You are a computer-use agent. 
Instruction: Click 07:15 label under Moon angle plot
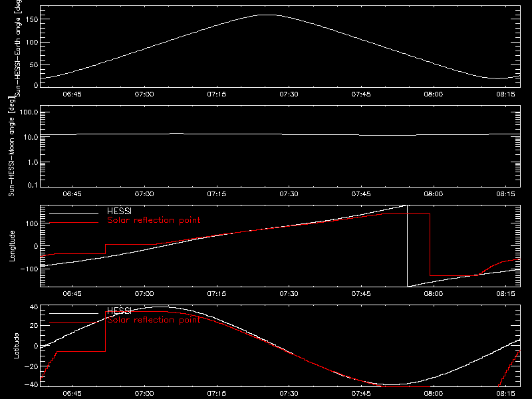tap(217, 194)
